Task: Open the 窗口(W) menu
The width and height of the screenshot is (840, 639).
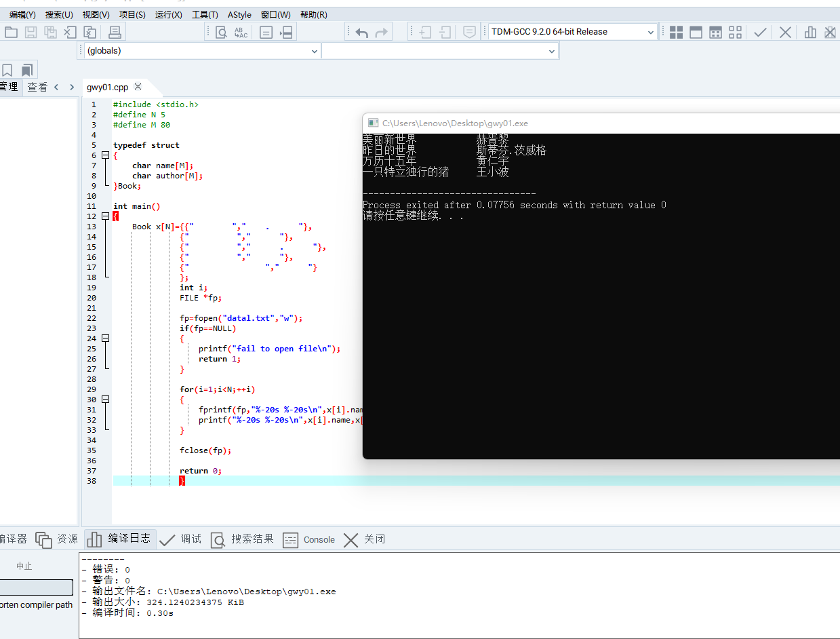Action: coord(275,14)
